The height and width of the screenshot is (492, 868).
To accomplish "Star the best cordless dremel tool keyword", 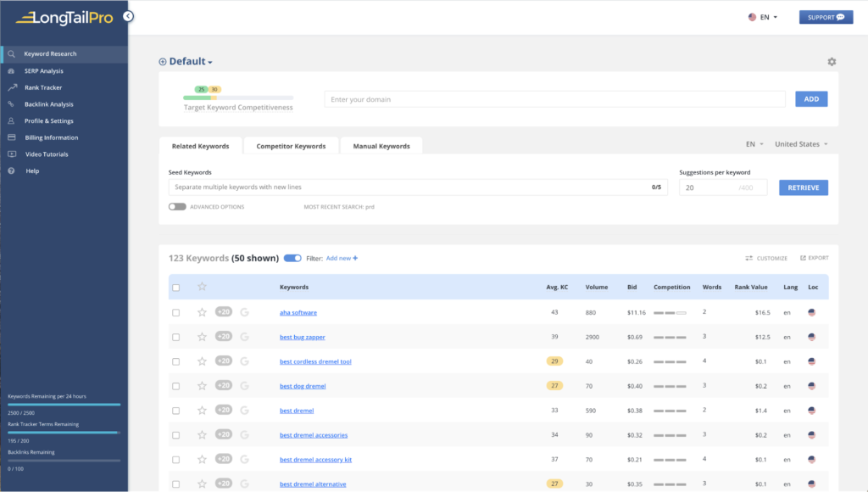I will coord(202,361).
